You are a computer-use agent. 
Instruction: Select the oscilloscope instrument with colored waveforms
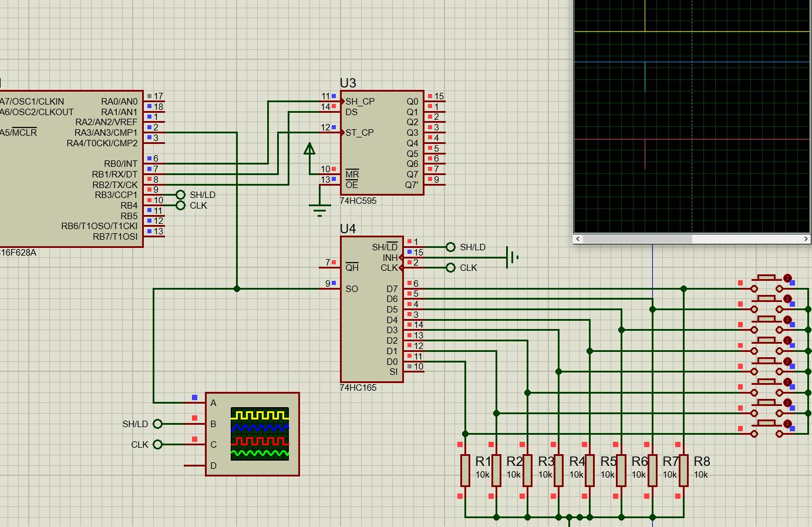tap(252, 434)
